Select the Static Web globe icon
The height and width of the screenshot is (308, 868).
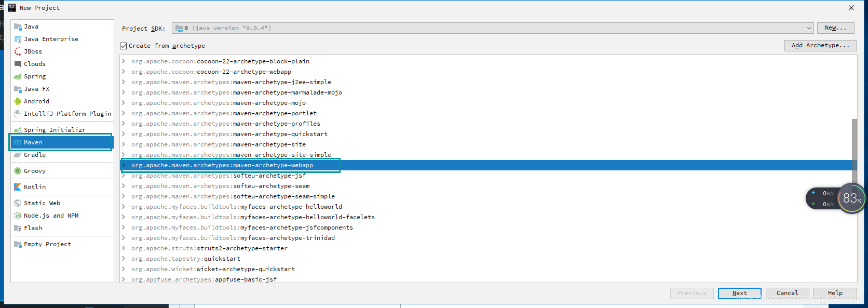(x=18, y=203)
